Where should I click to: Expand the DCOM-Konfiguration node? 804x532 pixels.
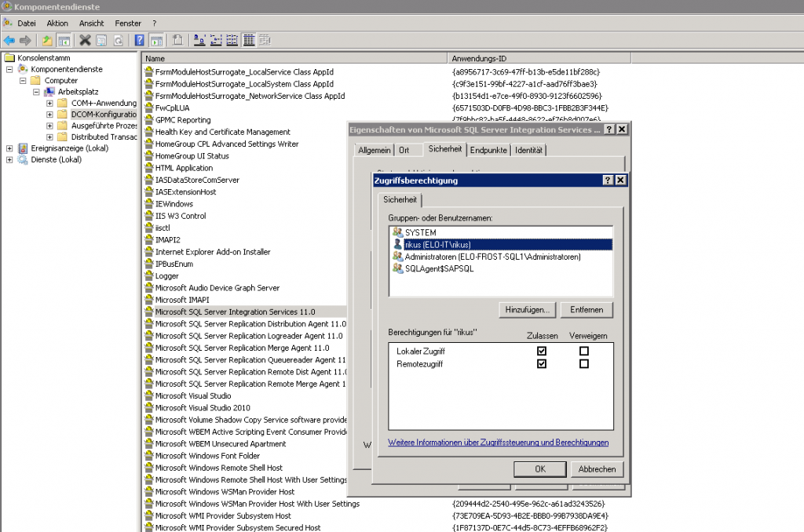tap(49, 115)
